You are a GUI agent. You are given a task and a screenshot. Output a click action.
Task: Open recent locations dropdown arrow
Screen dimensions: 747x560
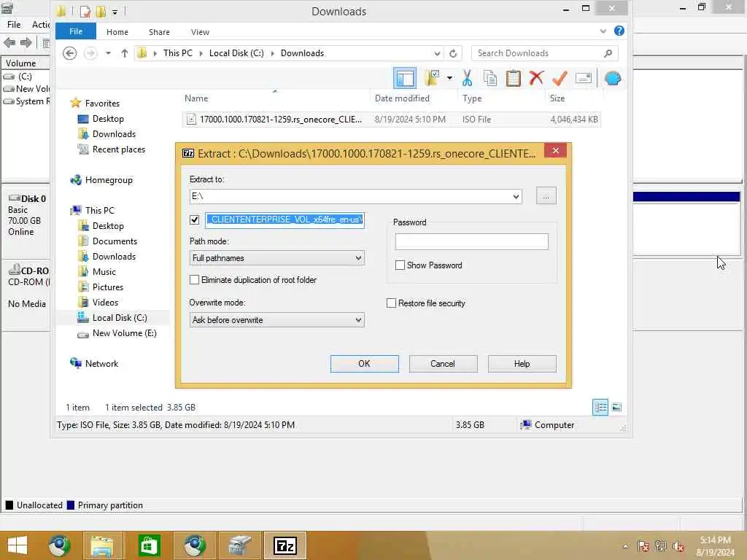(x=108, y=53)
